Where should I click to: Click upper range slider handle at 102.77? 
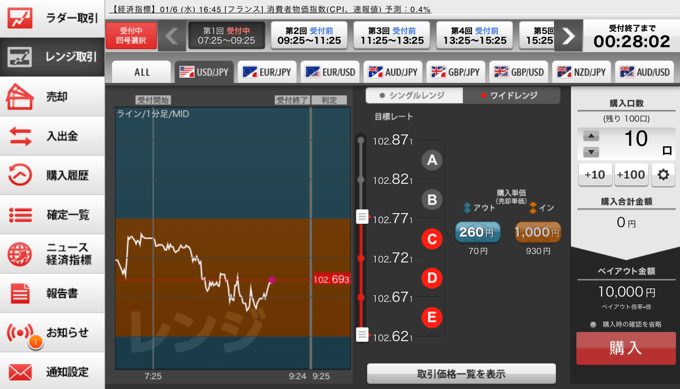(x=362, y=216)
